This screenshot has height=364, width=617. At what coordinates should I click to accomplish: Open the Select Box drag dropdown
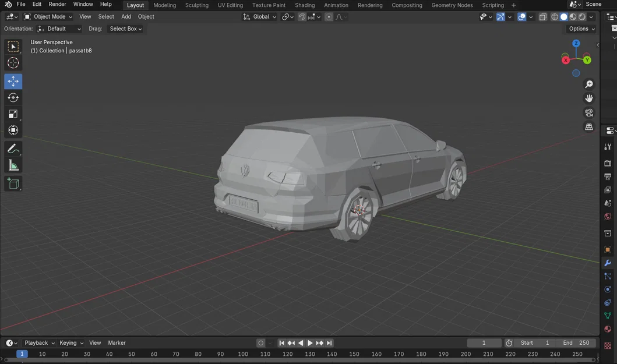coord(124,29)
